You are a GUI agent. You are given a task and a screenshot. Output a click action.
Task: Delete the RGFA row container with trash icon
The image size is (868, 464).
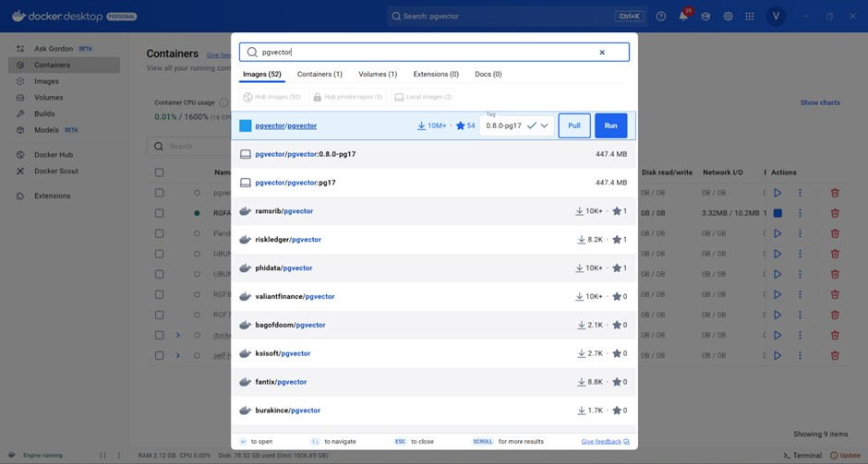[x=835, y=213]
